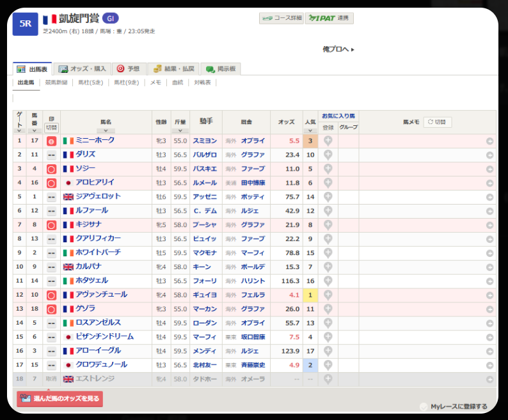
Task: Click the GI grade badge
Action: 109,19
